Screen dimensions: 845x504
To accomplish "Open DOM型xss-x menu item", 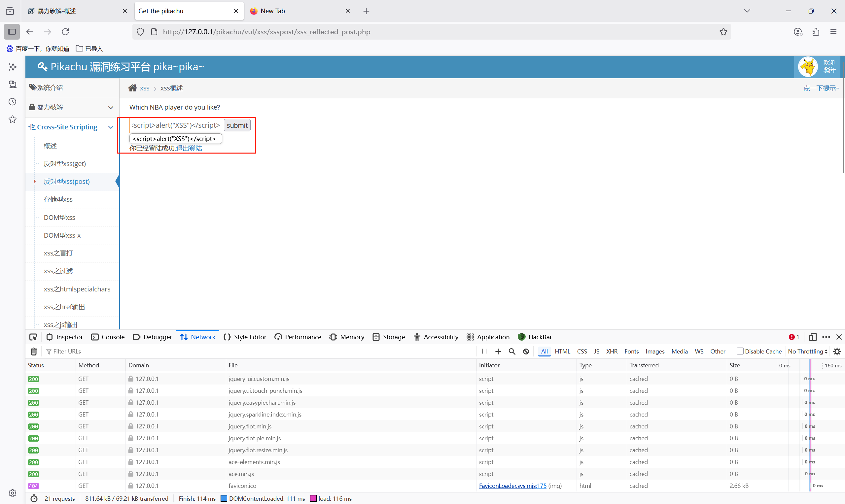I will [62, 235].
